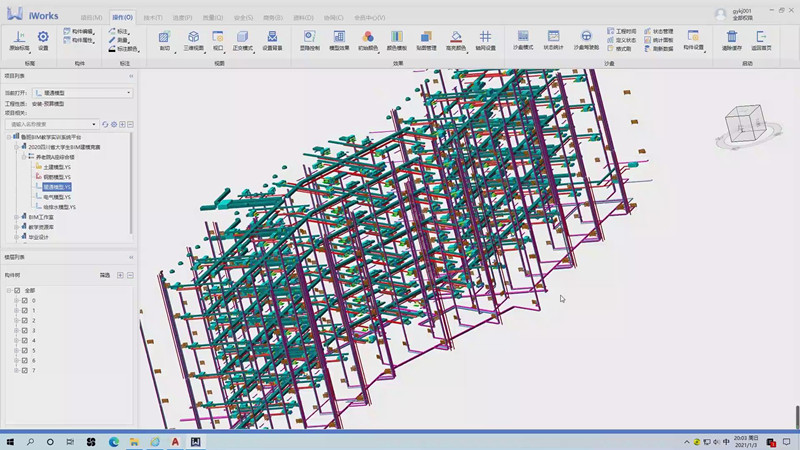This screenshot has height=450, width=800.
Task: Click the 清除缓存 trash can icon
Action: (732, 38)
